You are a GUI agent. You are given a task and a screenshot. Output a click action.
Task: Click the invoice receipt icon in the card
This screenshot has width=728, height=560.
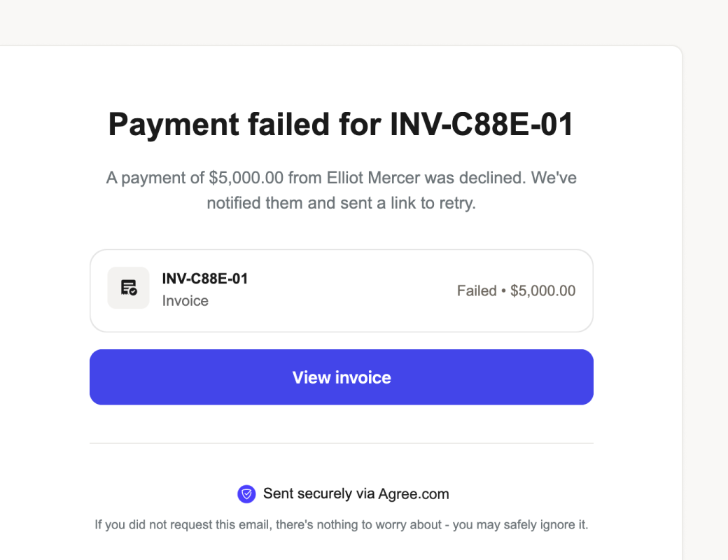128,288
